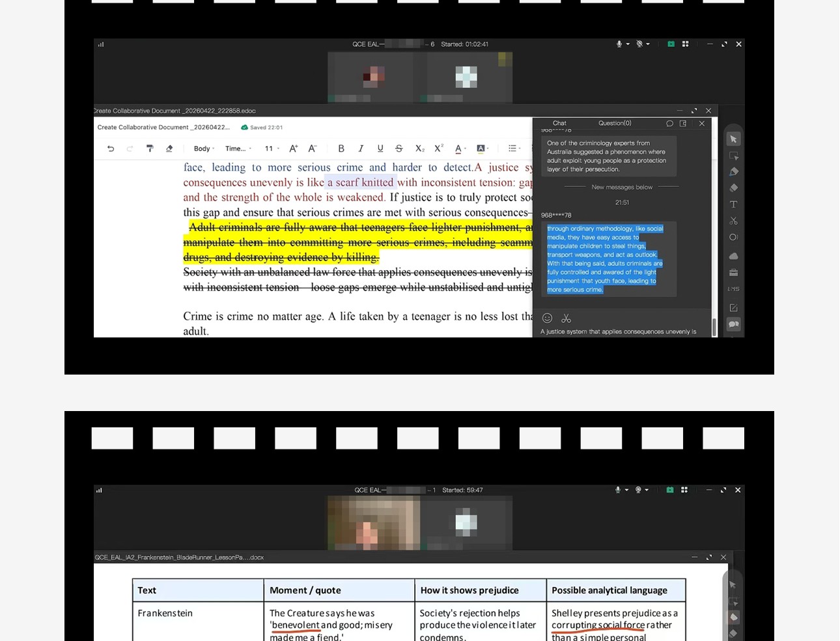Undo the last edit in the collaborative document
The width and height of the screenshot is (840, 641).
pyautogui.click(x=111, y=149)
